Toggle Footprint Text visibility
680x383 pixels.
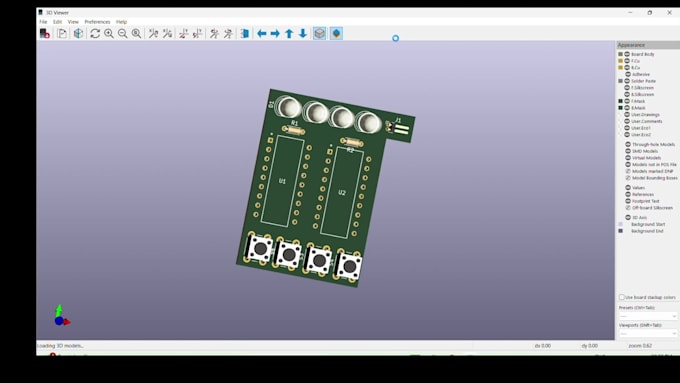[628, 201]
